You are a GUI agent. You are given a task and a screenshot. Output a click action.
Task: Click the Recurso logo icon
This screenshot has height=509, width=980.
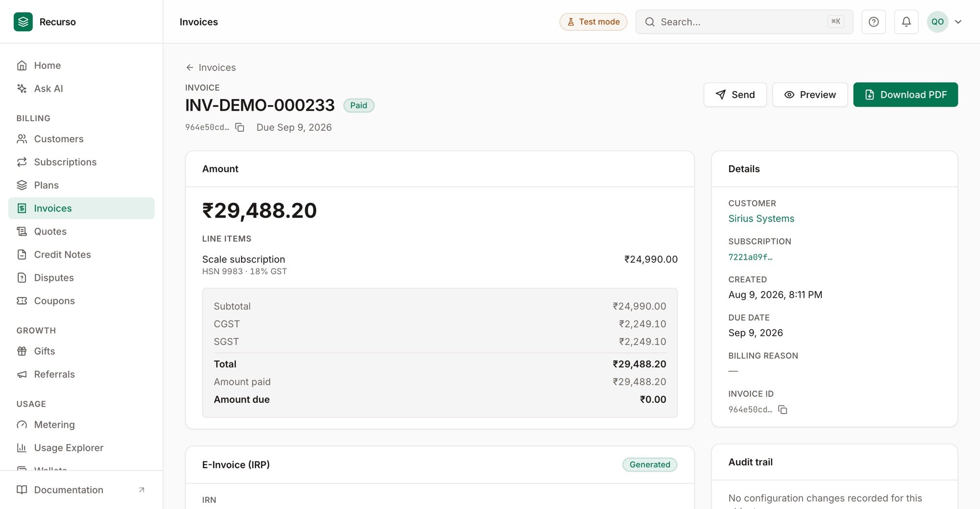coord(23,22)
